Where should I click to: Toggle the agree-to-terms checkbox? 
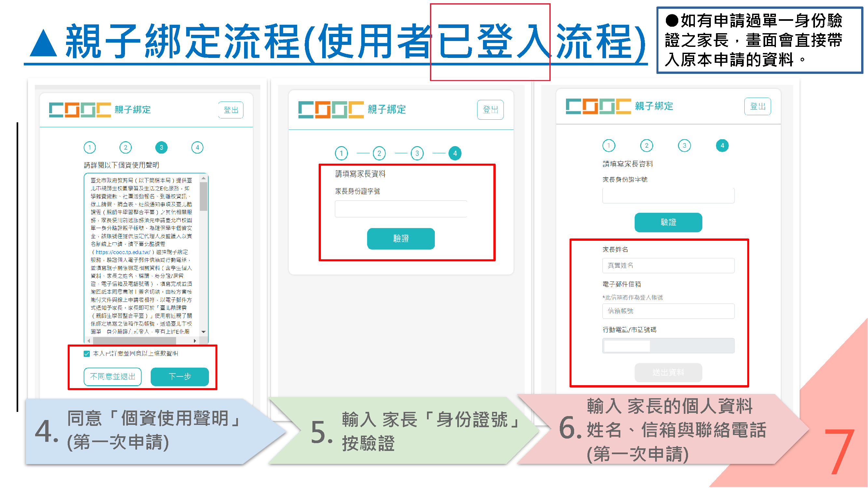[x=87, y=354]
